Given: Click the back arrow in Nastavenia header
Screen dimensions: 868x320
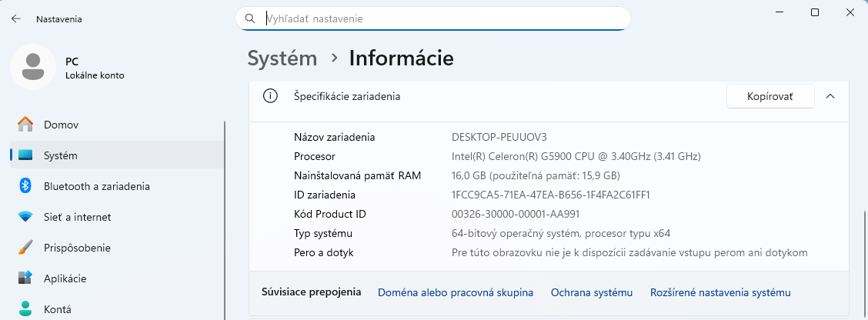Looking at the screenshot, I should tap(15, 19).
